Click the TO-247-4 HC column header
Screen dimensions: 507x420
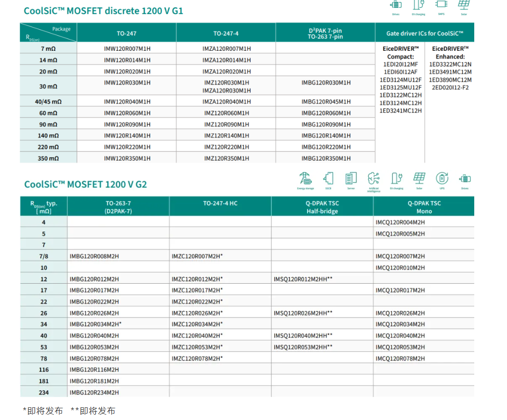[x=220, y=203]
